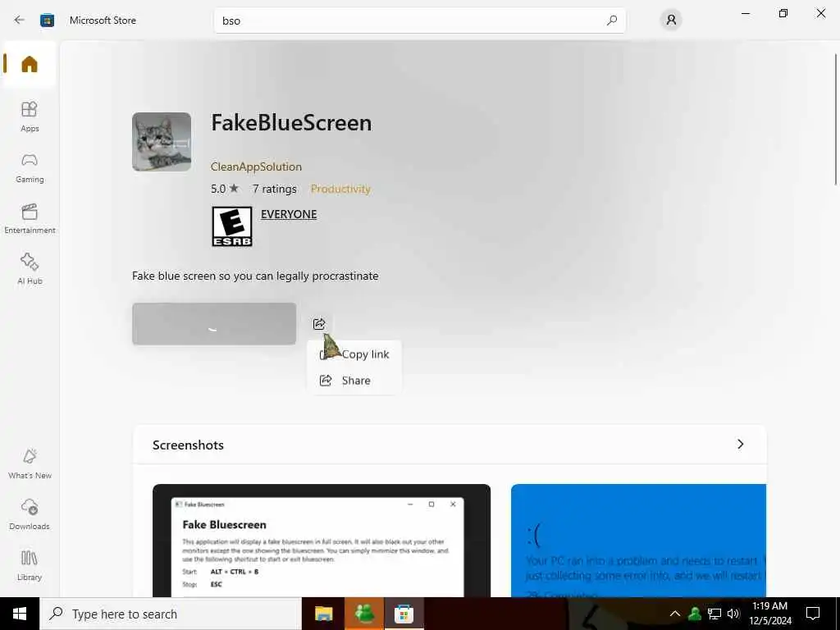Expand Screenshots with the chevron arrow
840x630 pixels.
(x=741, y=444)
